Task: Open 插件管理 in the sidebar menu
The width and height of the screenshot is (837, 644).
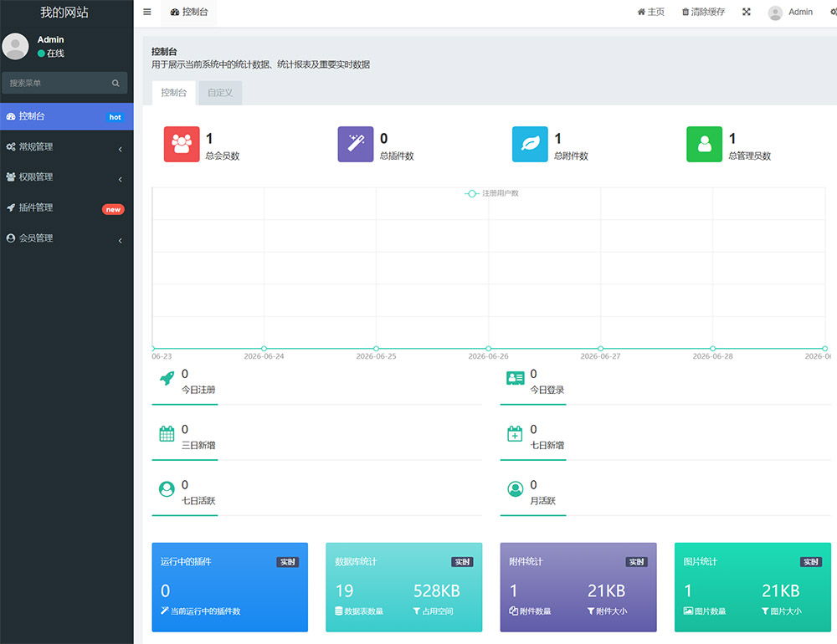Action: click(67, 207)
